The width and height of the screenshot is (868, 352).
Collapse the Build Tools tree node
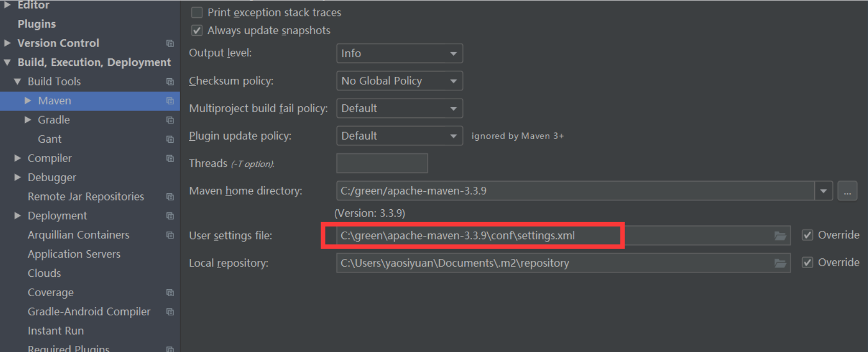17,81
